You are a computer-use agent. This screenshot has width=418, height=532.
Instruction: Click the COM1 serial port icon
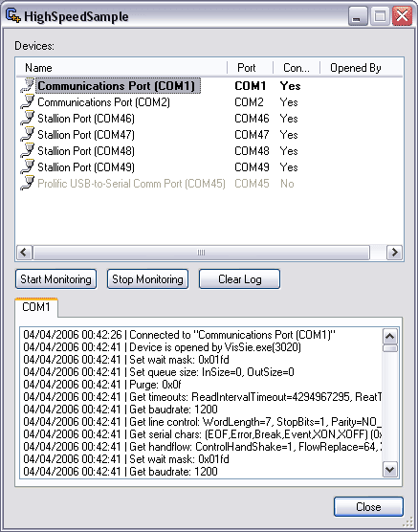(27, 85)
